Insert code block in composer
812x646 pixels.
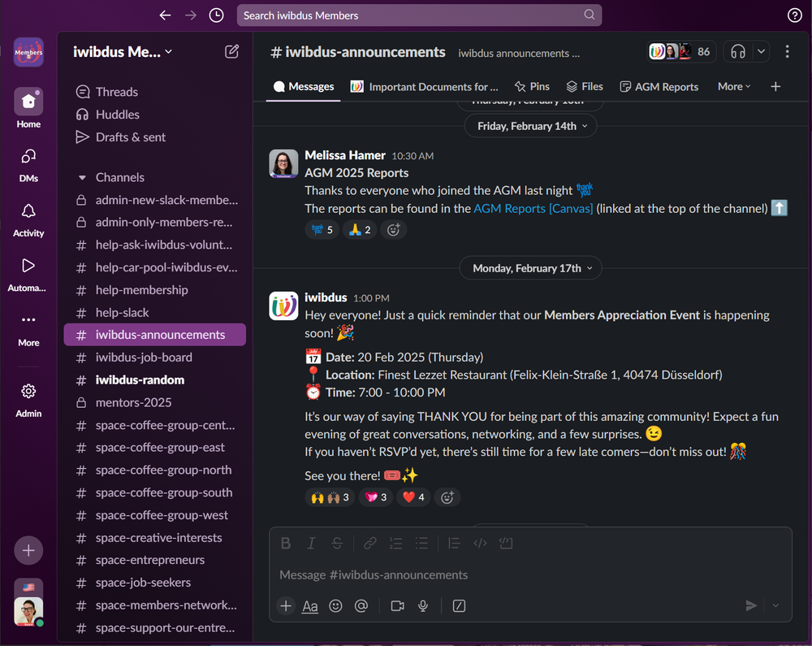[x=506, y=543]
